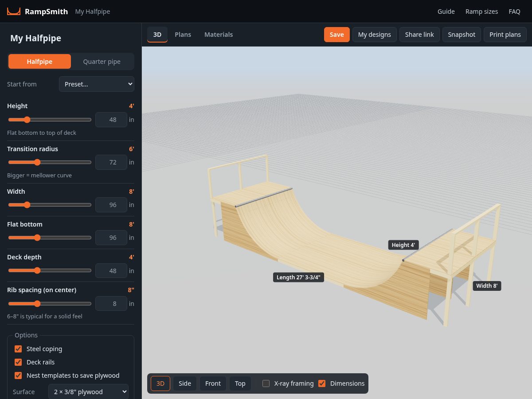Adjust the Deck depth slider
The width and height of the screenshot is (532, 399).
(50, 270)
